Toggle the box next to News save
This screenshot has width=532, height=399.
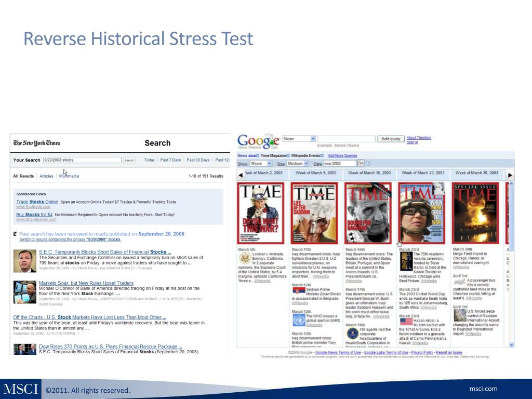pos(258,156)
